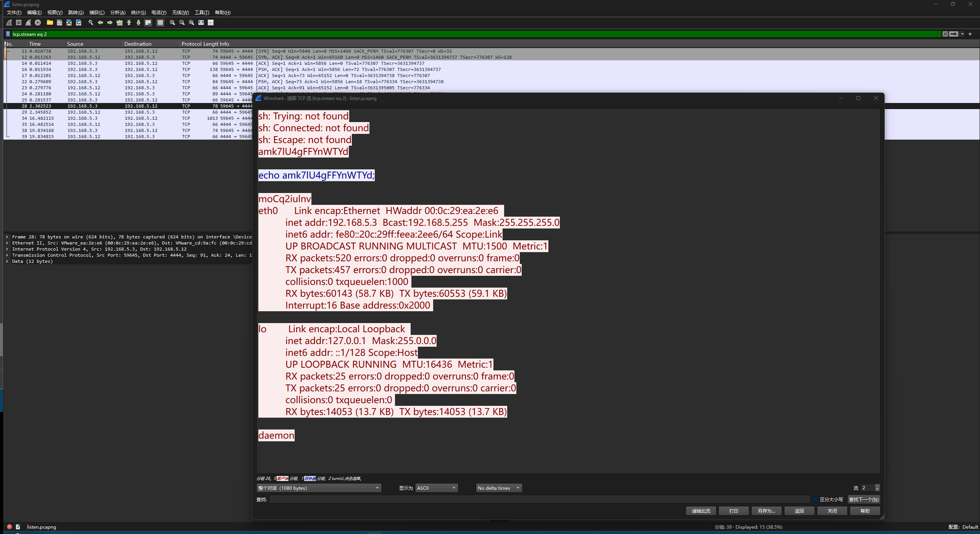Toggle the auto-scroll live capture icon
Image resolution: width=980 pixels, height=534 pixels.
coord(148,23)
